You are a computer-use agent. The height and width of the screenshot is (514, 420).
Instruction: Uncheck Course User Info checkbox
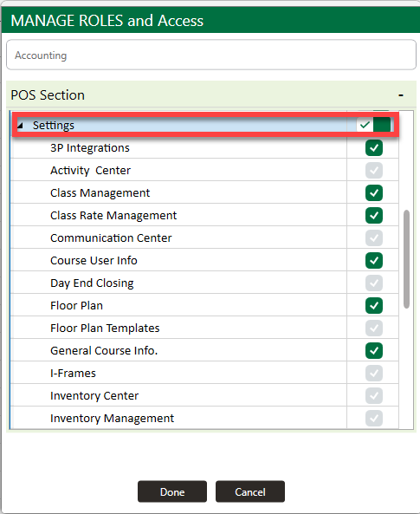point(374,261)
